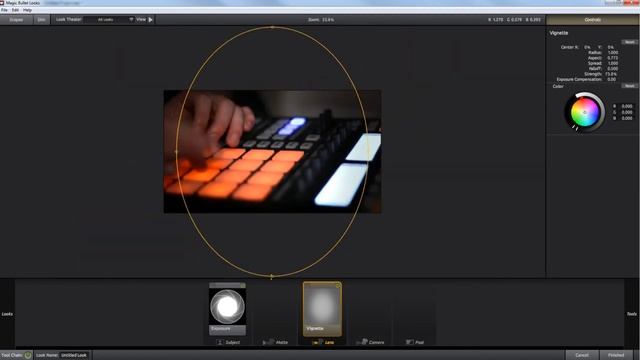Click the Cancel button

(582, 355)
